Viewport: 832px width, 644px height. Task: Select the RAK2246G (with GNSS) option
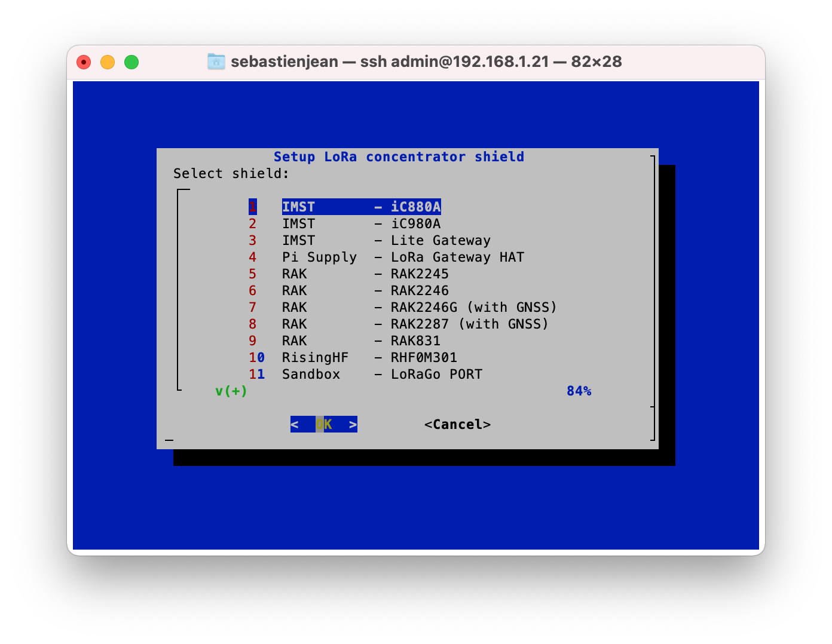tap(403, 307)
